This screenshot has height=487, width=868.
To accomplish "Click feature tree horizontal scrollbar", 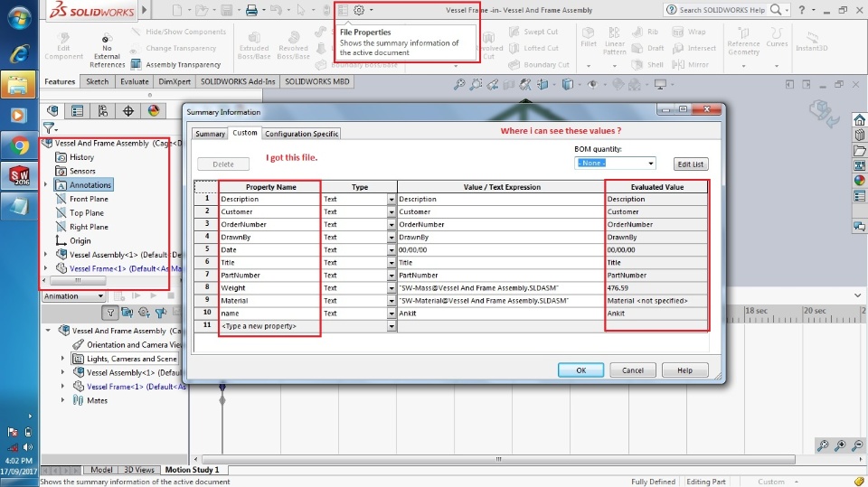I will (x=78, y=281).
